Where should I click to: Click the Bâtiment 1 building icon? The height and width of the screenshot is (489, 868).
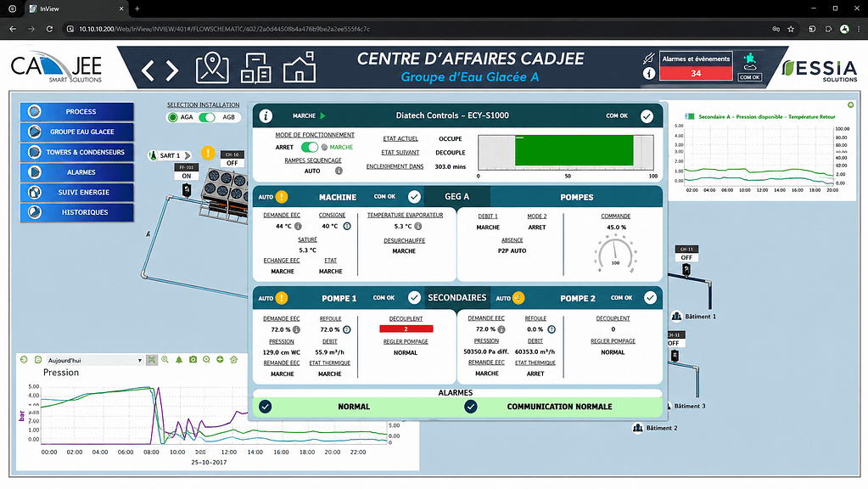click(676, 316)
